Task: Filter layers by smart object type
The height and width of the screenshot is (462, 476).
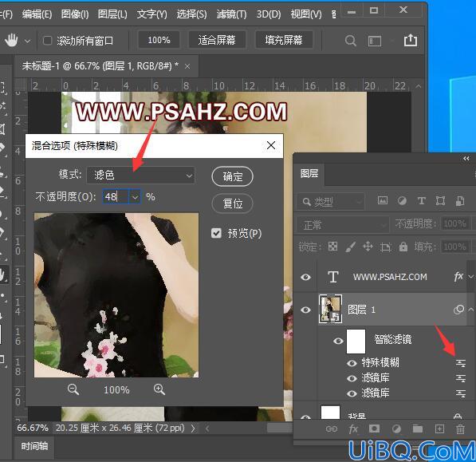Action: coord(460,200)
